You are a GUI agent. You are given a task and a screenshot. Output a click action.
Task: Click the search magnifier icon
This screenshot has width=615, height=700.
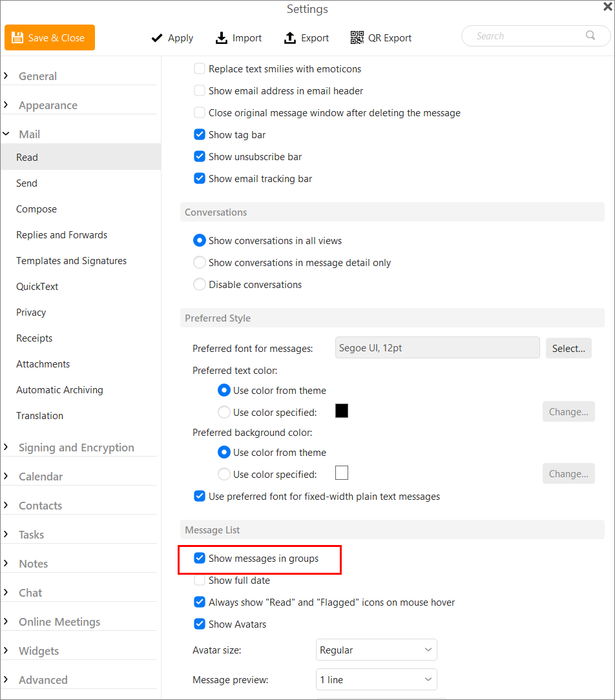click(x=589, y=36)
